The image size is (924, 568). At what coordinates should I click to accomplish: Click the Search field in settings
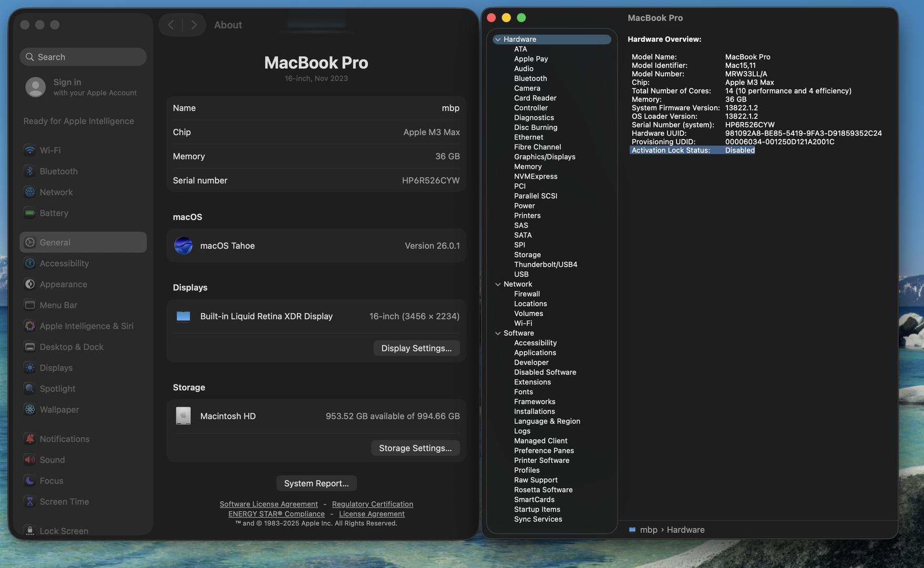pos(83,57)
